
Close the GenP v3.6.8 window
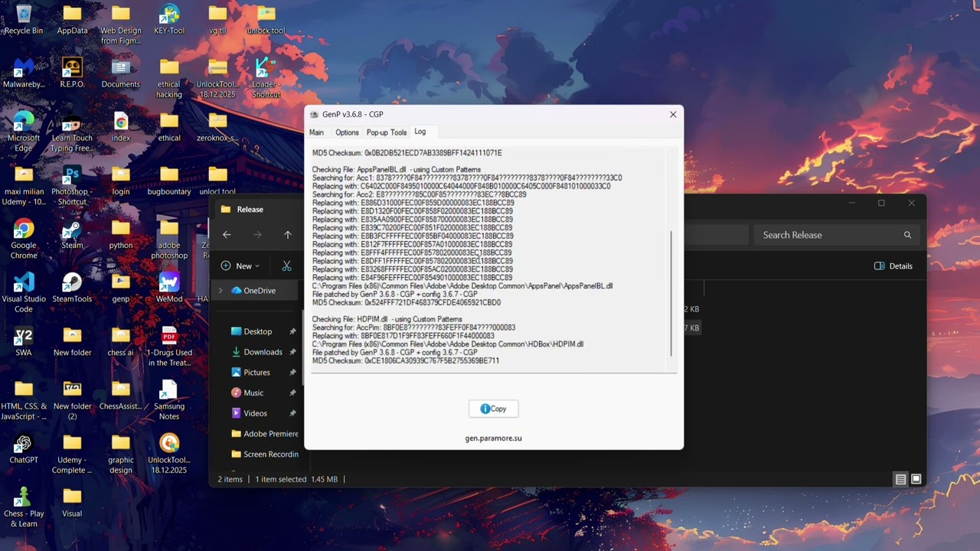tap(673, 115)
